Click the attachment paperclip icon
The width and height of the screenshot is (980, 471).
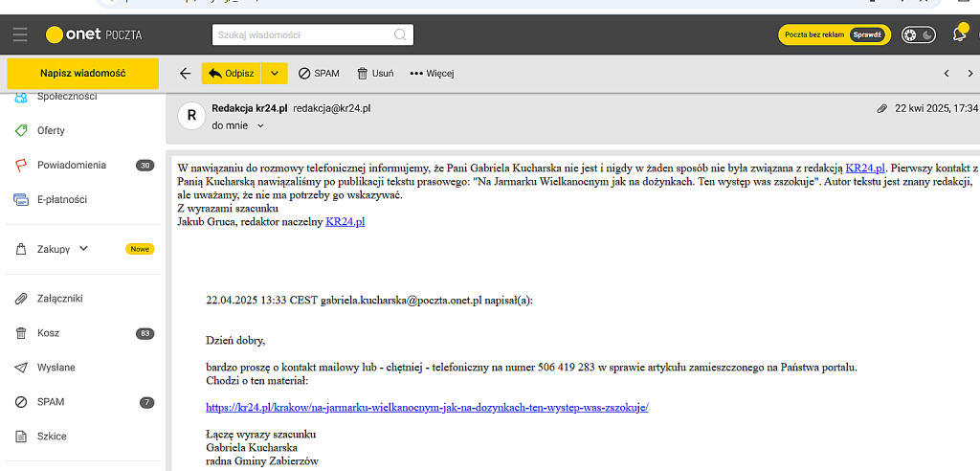(881, 109)
